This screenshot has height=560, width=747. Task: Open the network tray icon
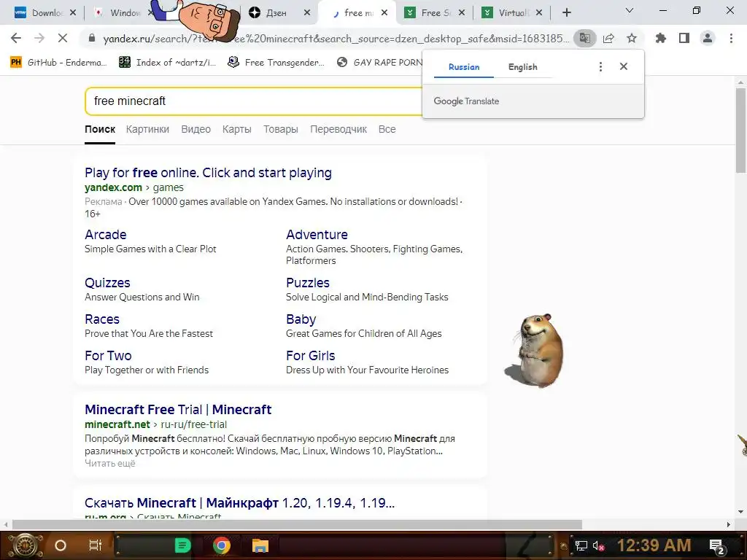pos(581,545)
